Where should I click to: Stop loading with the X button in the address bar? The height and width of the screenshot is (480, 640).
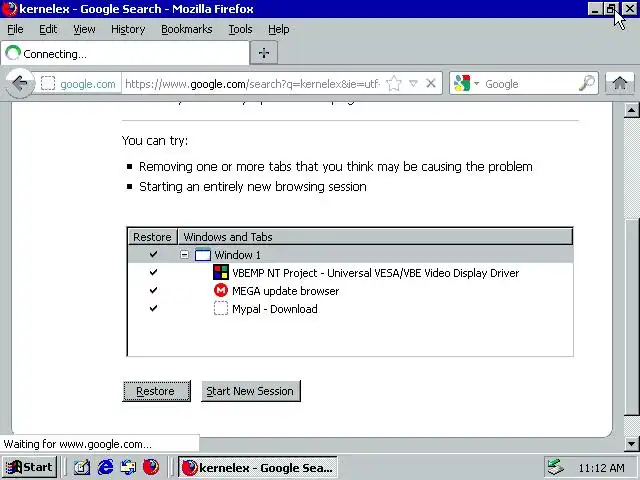click(431, 83)
